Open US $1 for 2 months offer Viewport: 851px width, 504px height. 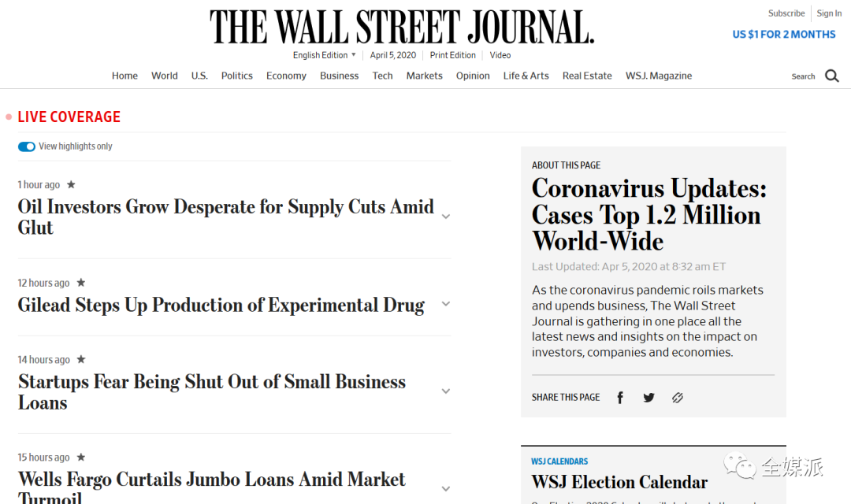click(784, 34)
